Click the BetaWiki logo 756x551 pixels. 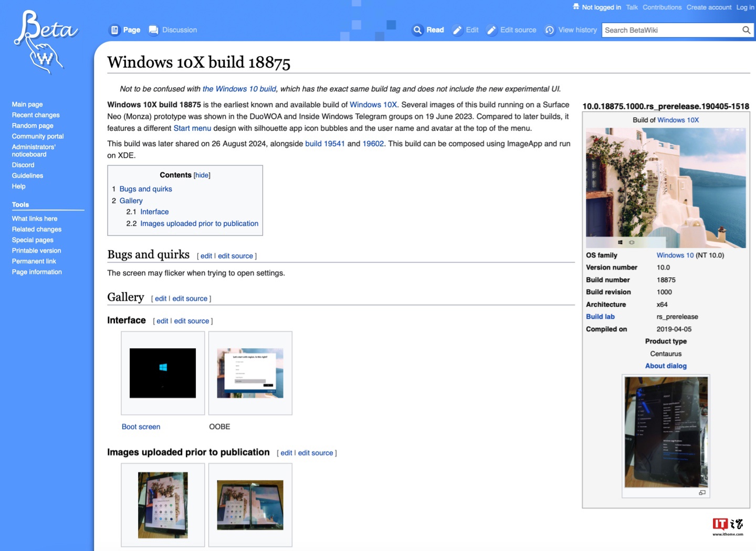click(46, 42)
